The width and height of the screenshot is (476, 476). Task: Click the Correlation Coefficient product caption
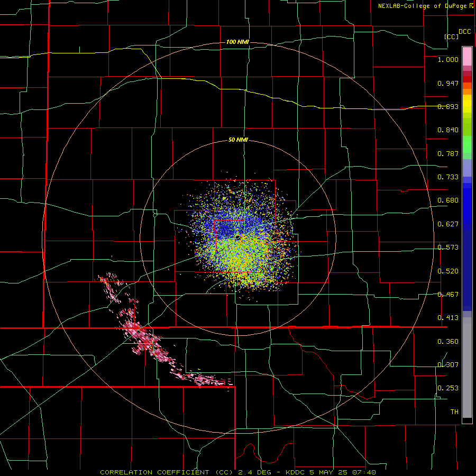[238, 472]
